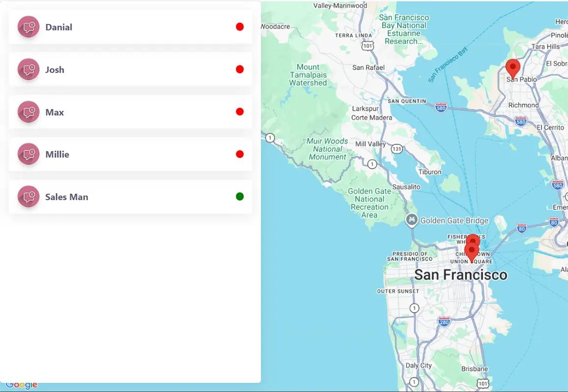This screenshot has width=568, height=392.
Task: Open the Josh name label
Action: pyautogui.click(x=55, y=70)
